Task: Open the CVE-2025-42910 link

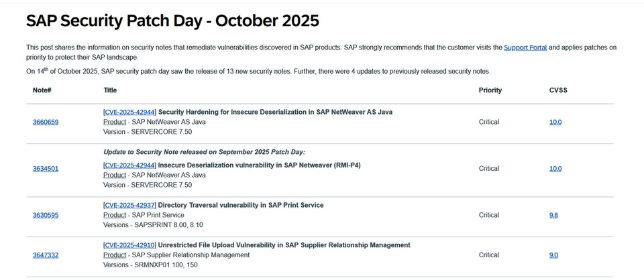Action: click(x=130, y=245)
